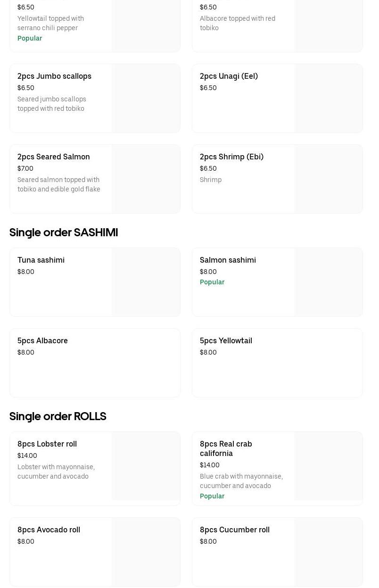Select 8pcs Real crab california title
The height and width of the screenshot is (588, 379).
point(226,448)
